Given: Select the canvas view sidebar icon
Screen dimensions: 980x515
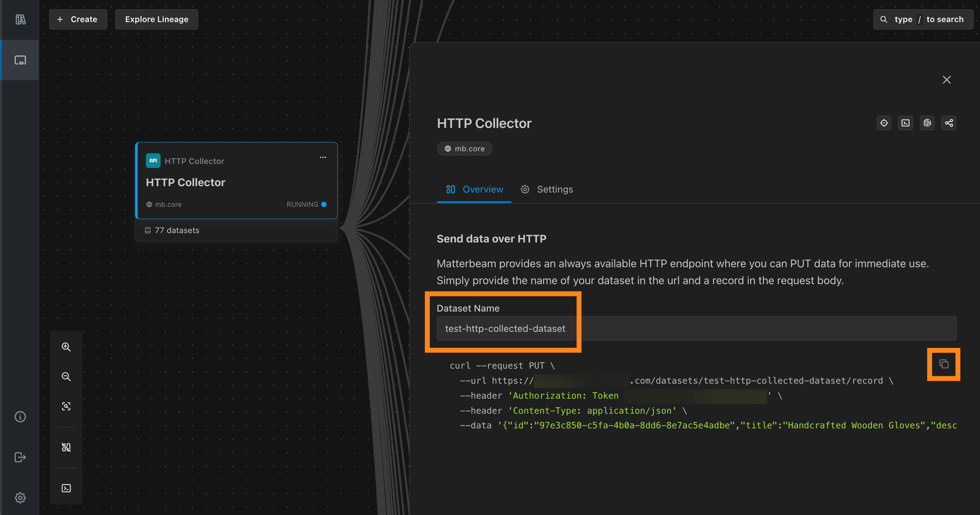Looking at the screenshot, I should coord(20,60).
